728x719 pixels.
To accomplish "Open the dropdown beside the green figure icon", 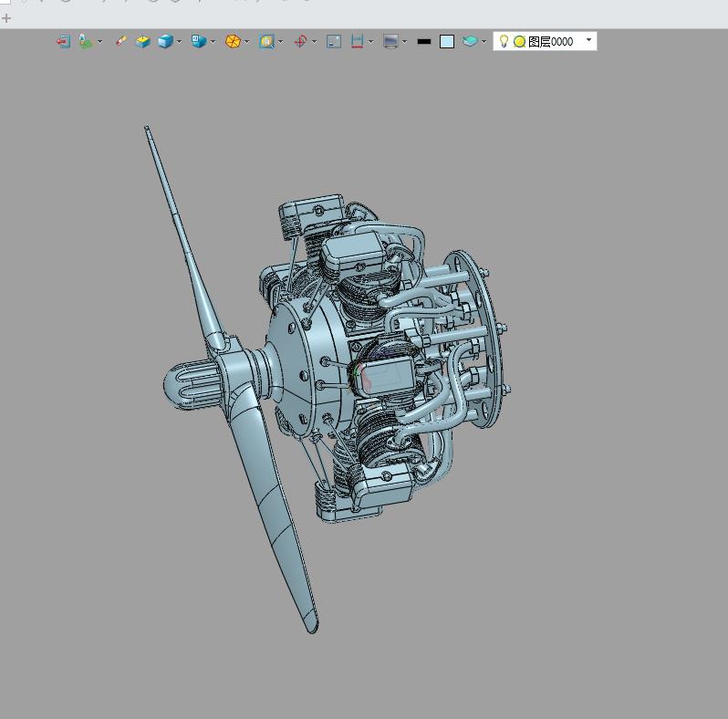I will [99, 42].
